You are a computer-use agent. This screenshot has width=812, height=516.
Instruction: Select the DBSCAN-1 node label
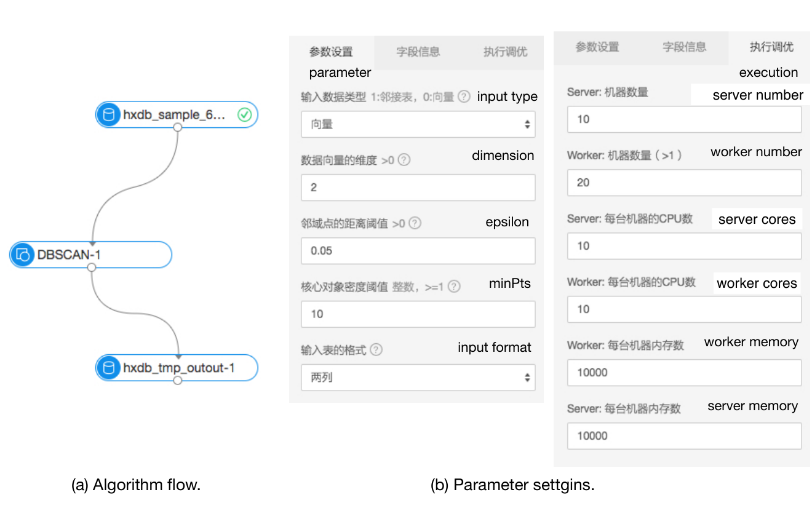[x=69, y=254]
